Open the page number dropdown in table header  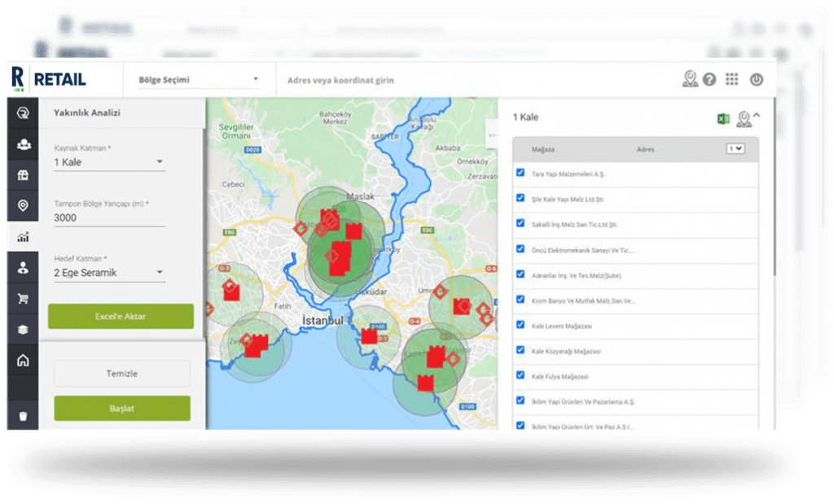(x=735, y=149)
